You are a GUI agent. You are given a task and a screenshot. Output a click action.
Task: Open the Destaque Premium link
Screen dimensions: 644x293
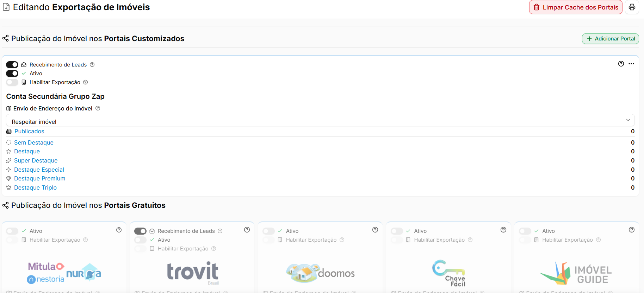click(40, 178)
